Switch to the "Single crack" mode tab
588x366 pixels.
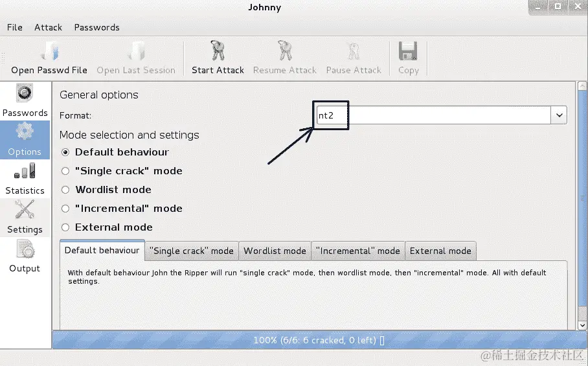coord(192,251)
